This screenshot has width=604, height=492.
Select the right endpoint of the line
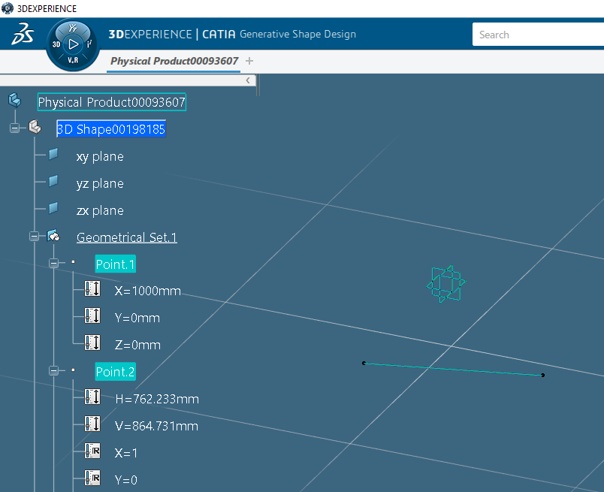point(543,375)
